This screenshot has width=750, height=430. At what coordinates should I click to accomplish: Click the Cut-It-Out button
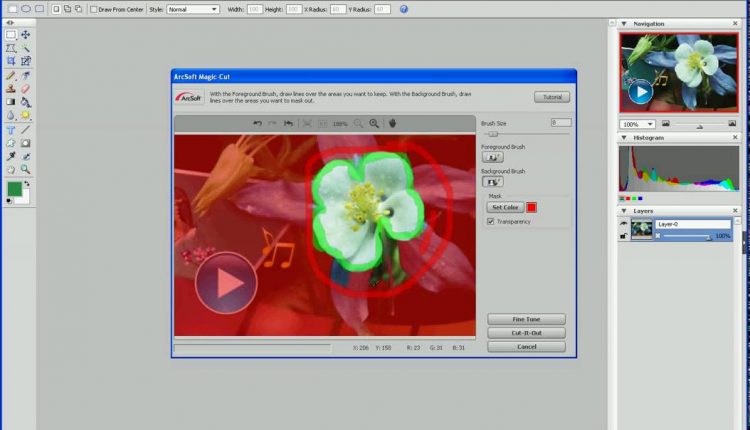pos(526,333)
